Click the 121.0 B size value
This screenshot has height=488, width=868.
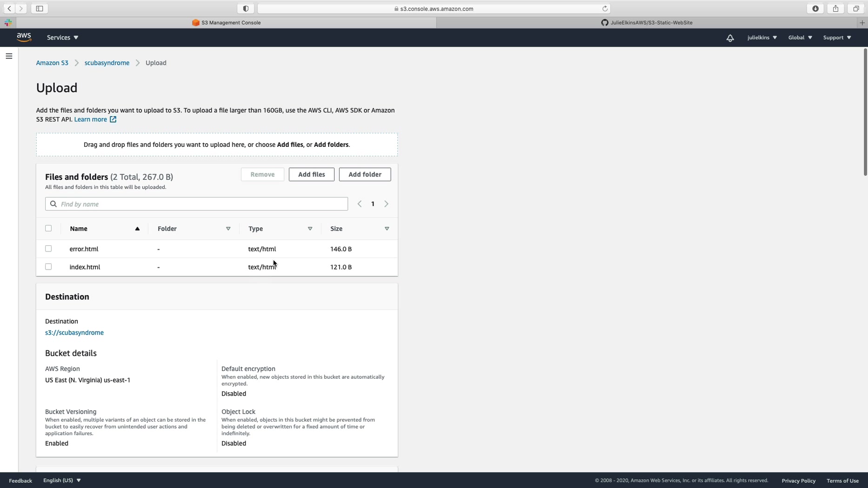click(341, 267)
